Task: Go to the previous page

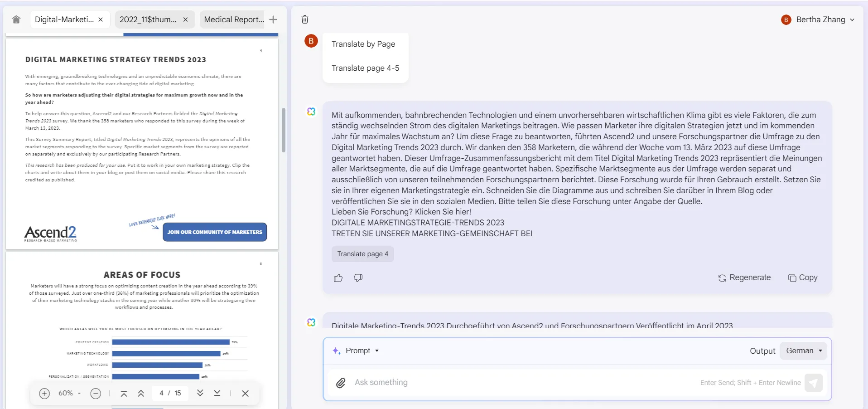Action: click(x=141, y=393)
